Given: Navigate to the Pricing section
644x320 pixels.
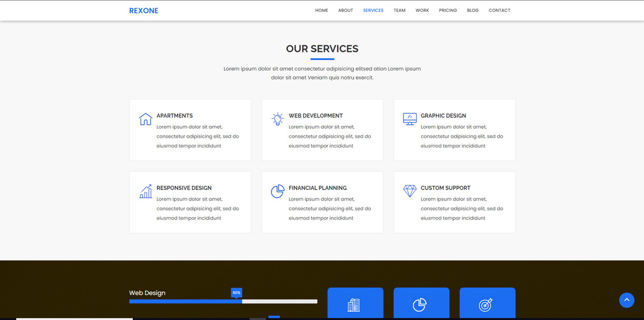Looking at the screenshot, I should tap(448, 11).
